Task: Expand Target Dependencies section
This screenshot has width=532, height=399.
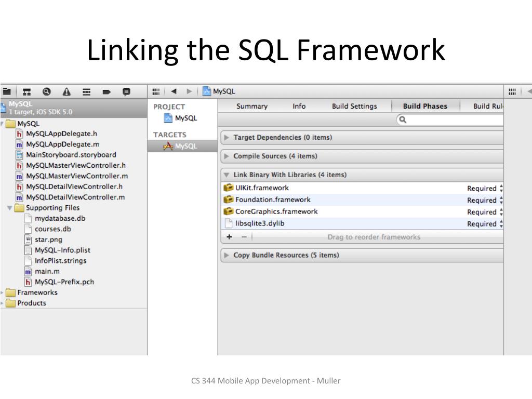Action: tap(227, 137)
